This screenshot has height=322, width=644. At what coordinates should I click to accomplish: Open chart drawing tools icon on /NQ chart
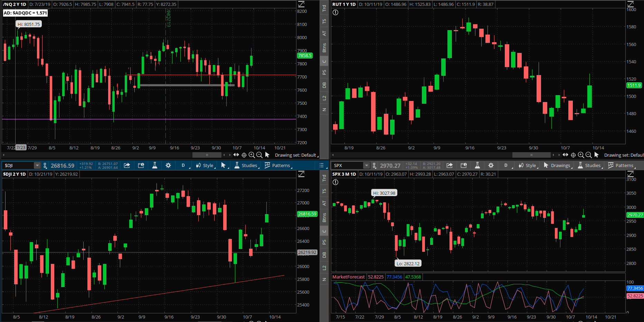(301, 4)
